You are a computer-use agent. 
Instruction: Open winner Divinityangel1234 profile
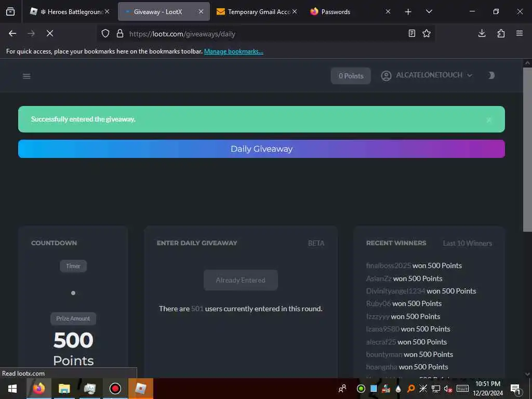(395, 291)
